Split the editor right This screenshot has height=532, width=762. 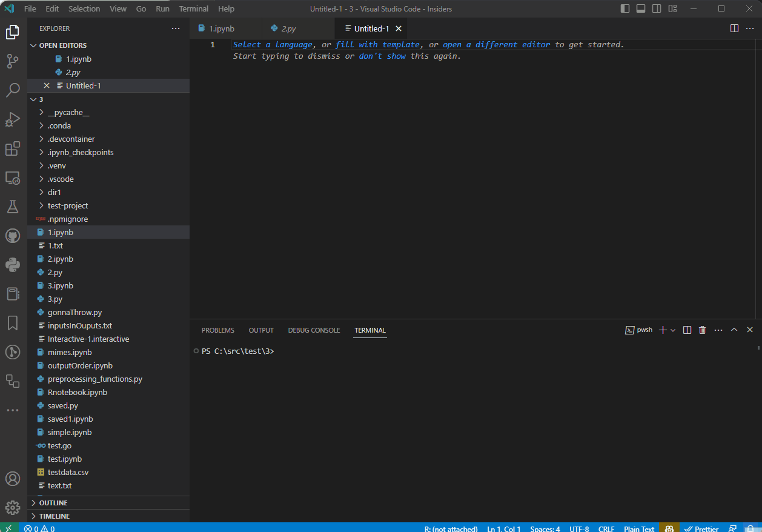click(x=734, y=28)
